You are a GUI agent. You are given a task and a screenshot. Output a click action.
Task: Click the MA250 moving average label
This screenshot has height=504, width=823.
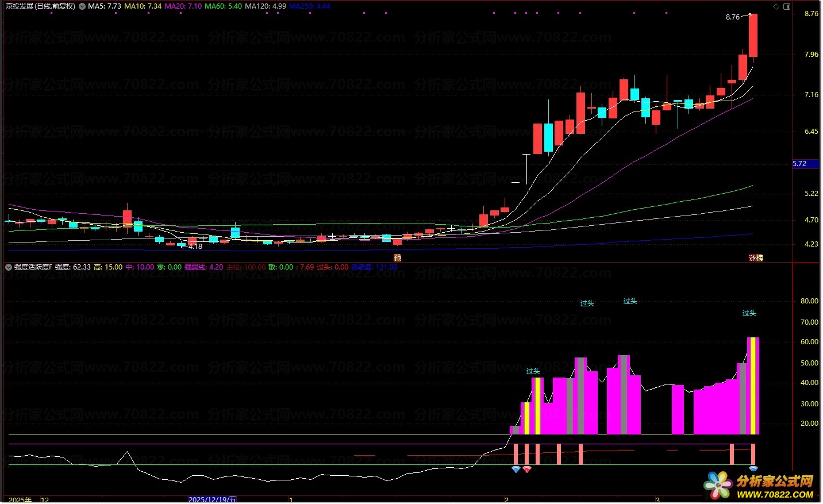(309, 6)
